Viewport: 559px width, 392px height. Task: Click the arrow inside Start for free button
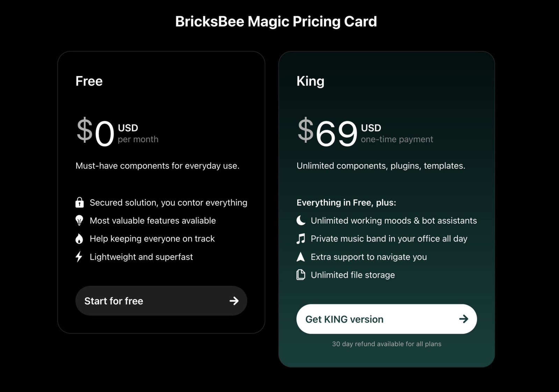coord(234,301)
